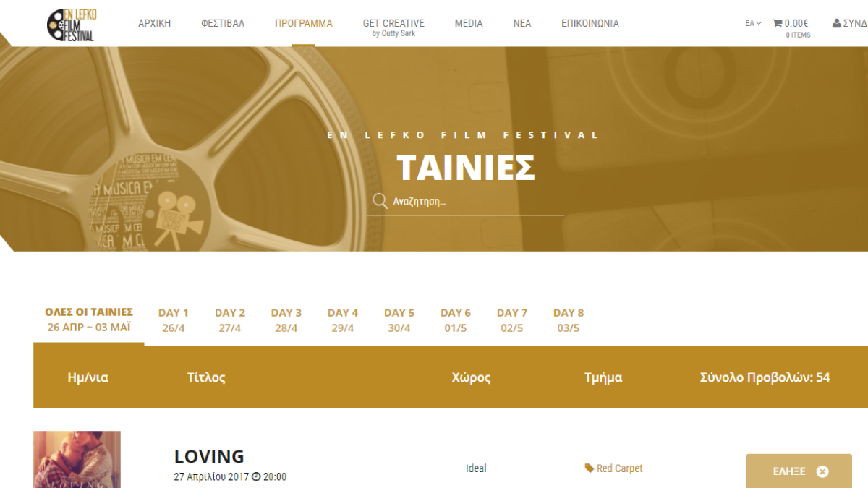Go to the ΦΕΣΤΙΒΑΛ menu item

(223, 23)
